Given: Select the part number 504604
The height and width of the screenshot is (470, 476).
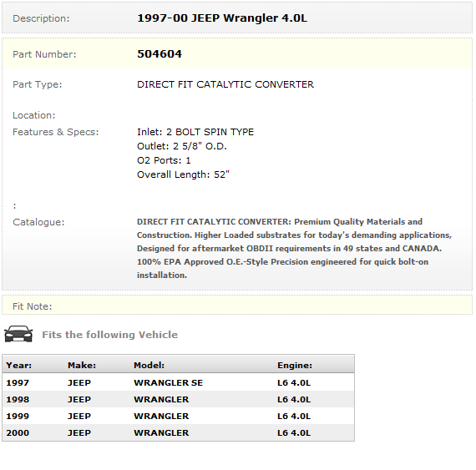Looking at the screenshot, I should pos(160,54).
